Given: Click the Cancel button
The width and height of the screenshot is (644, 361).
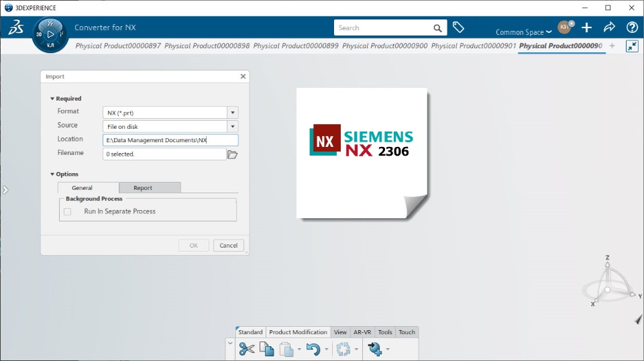Looking at the screenshot, I should (228, 245).
